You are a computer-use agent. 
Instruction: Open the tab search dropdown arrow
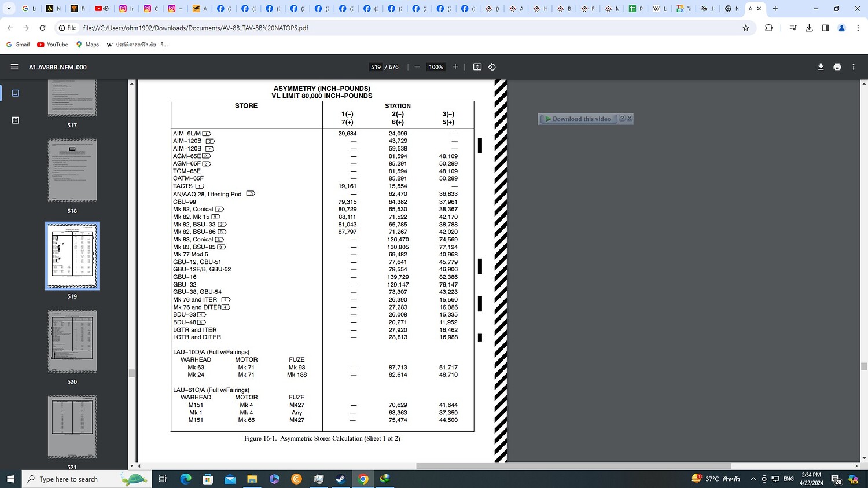point(9,9)
